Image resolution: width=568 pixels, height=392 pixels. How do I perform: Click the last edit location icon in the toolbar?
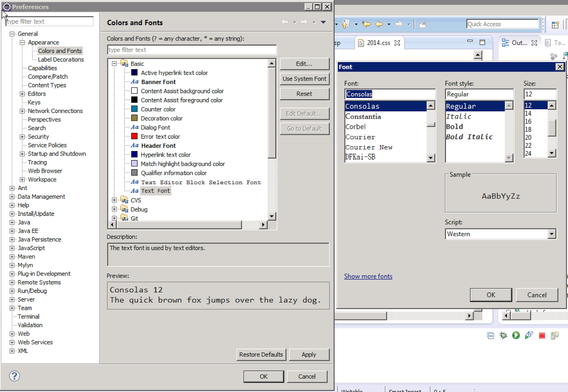(x=422, y=24)
